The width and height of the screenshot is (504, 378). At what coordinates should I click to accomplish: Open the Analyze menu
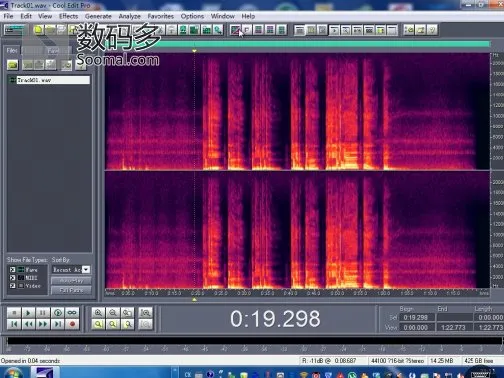click(129, 16)
